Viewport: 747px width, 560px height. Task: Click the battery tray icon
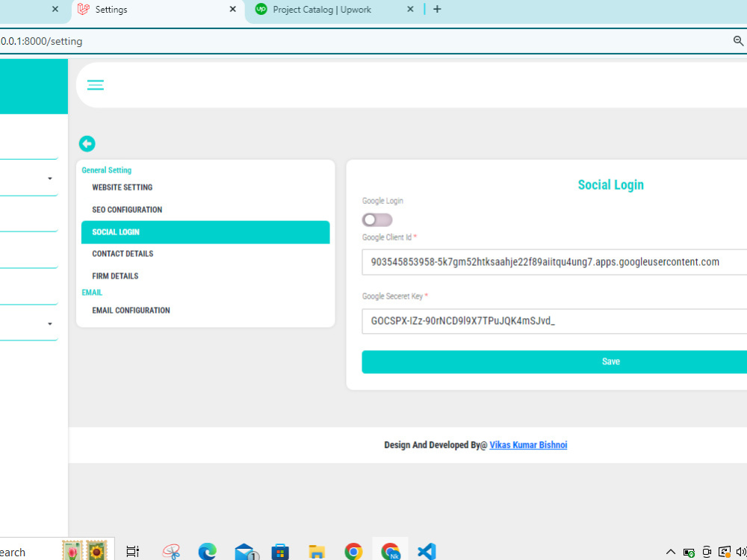(689, 553)
